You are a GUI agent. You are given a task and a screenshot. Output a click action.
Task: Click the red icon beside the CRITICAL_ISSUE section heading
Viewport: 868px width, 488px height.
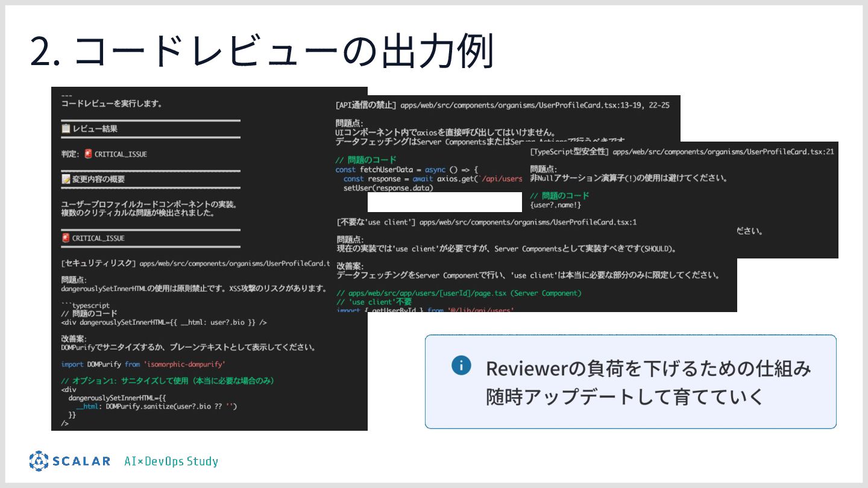click(x=66, y=238)
